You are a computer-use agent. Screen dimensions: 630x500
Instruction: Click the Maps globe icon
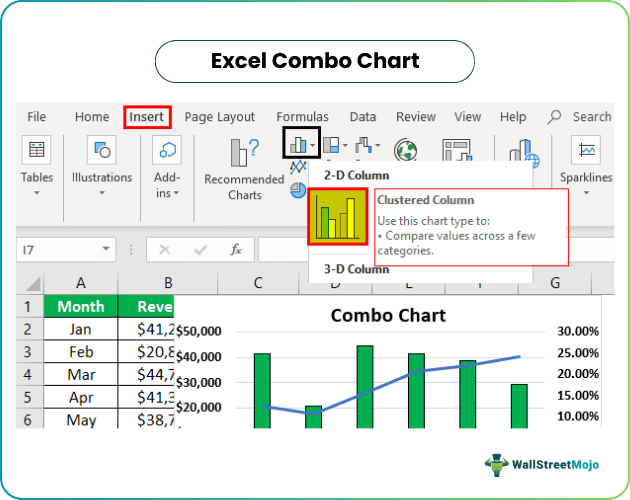405,150
